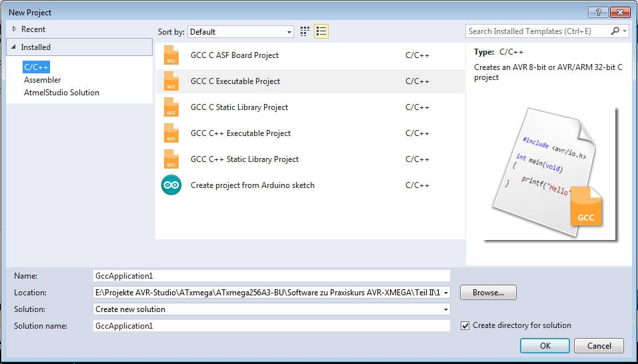Click the Name input field

(x=271, y=276)
